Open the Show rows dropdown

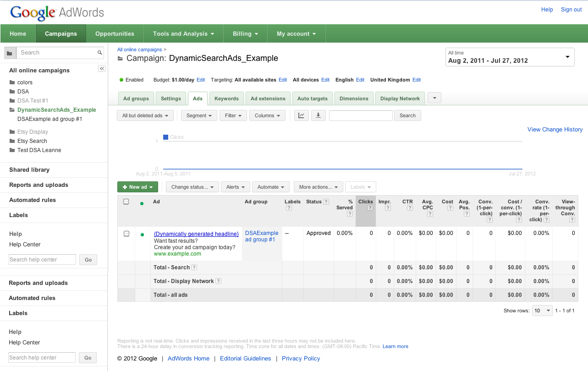click(x=542, y=311)
